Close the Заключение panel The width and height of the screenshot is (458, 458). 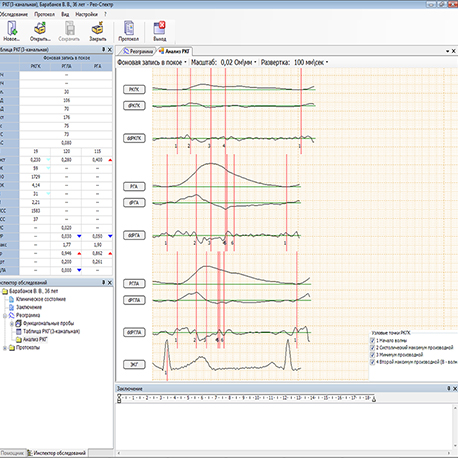[455, 388]
